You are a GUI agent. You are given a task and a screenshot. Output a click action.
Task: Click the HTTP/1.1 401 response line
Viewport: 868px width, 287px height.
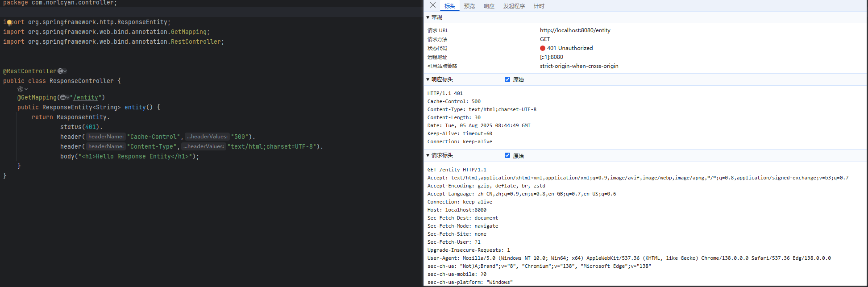pos(445,93)
